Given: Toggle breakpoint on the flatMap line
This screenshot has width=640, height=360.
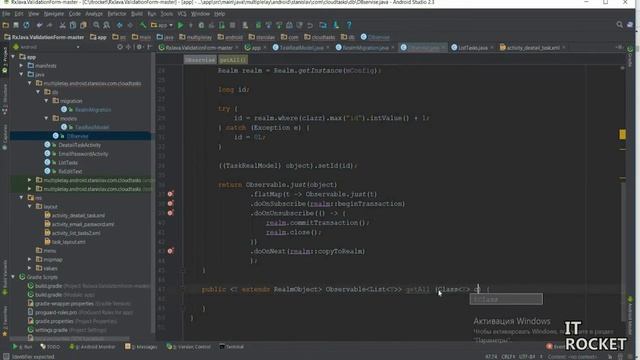Looking at the screenshot, I should tap(170, 194).
